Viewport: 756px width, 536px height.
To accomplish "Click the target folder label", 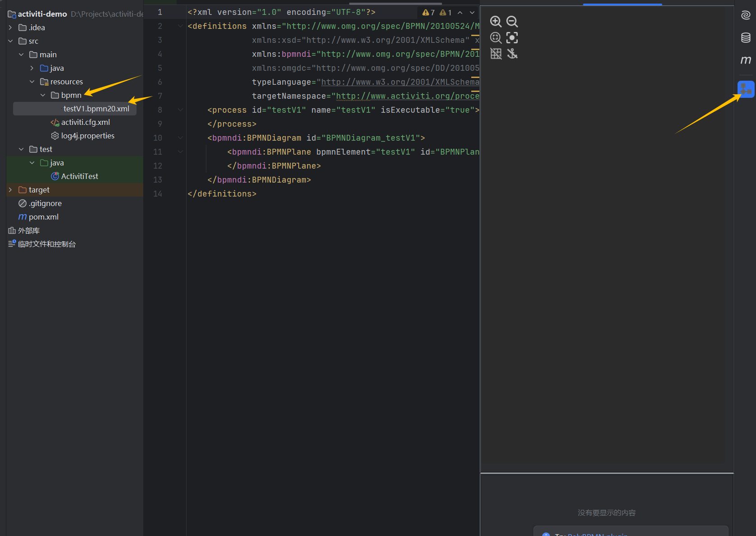I will (39, 190).
